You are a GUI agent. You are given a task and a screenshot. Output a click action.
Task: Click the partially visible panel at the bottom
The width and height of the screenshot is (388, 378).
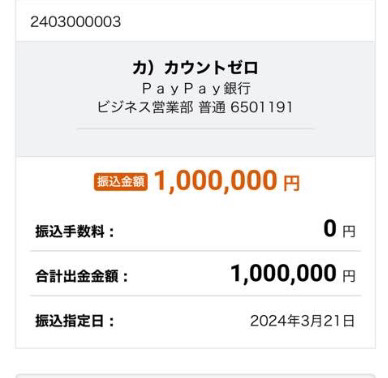[195, 376]
